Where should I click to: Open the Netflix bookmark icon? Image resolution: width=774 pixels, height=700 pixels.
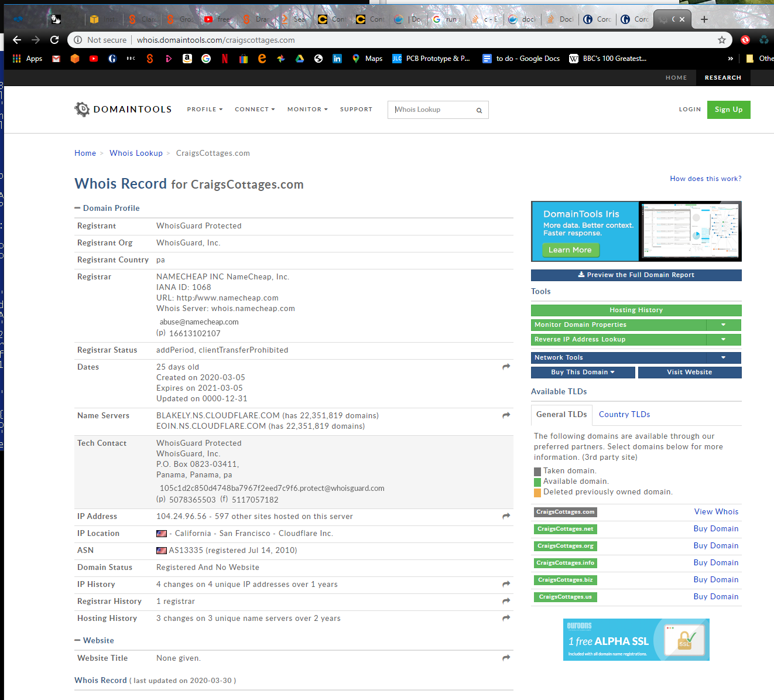coord(225,59)
